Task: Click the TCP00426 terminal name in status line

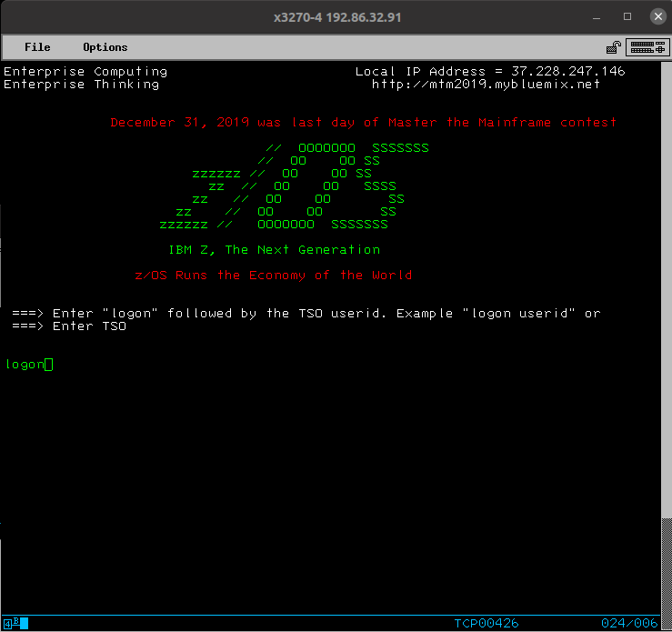Action: tap(486, 623)
